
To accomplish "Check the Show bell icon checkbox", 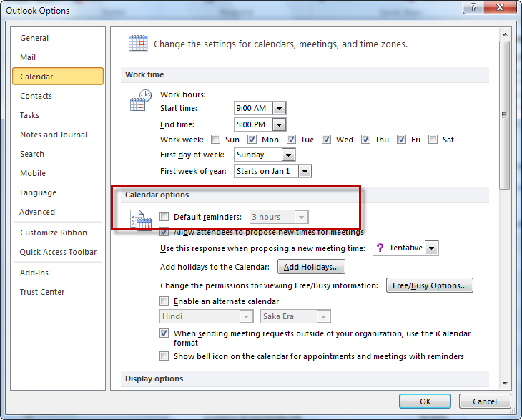I will 164,356.
